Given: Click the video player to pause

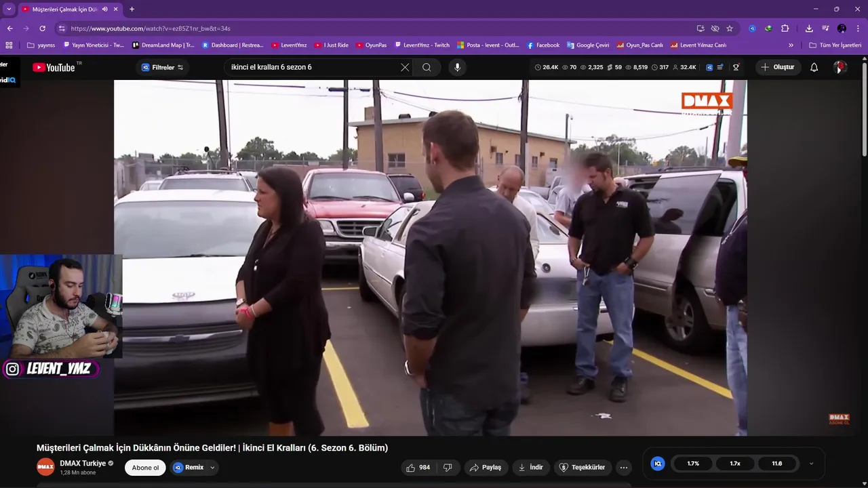Looking at the screenshot, I should (430, 258).
